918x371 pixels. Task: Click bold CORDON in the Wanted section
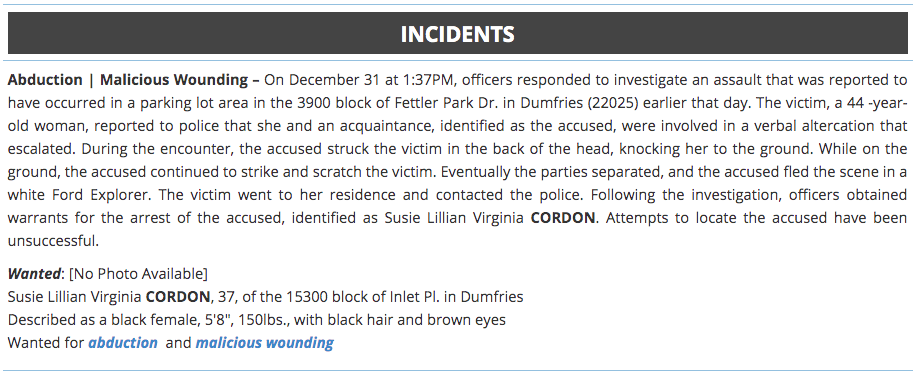(177, 297)
